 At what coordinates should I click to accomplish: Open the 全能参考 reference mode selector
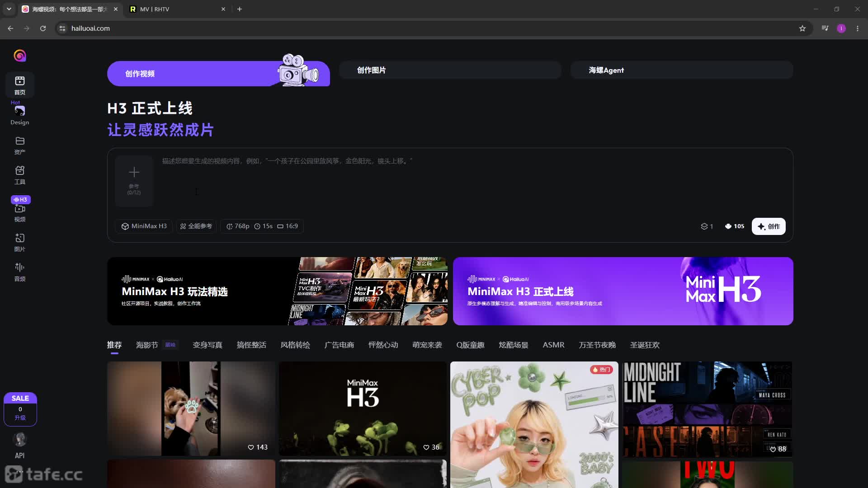coord(196,226)
